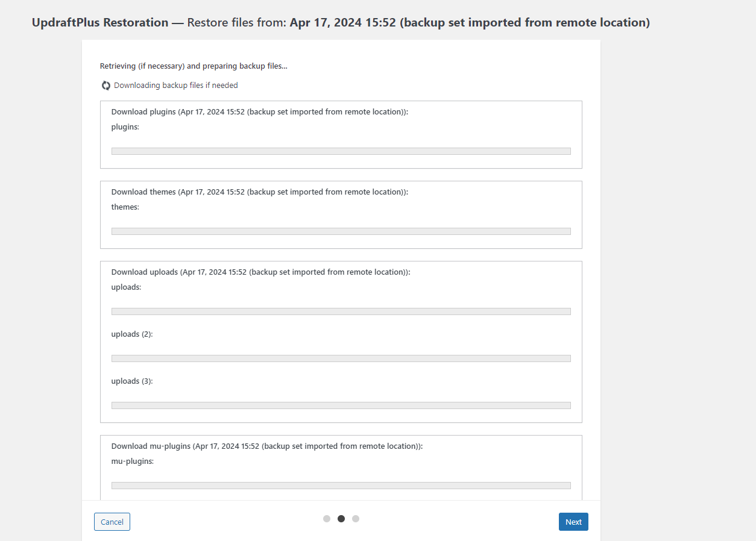This screenshot has width=756, height=541.
Task: Click the themes download progress bar
Action: pos(341,231)
